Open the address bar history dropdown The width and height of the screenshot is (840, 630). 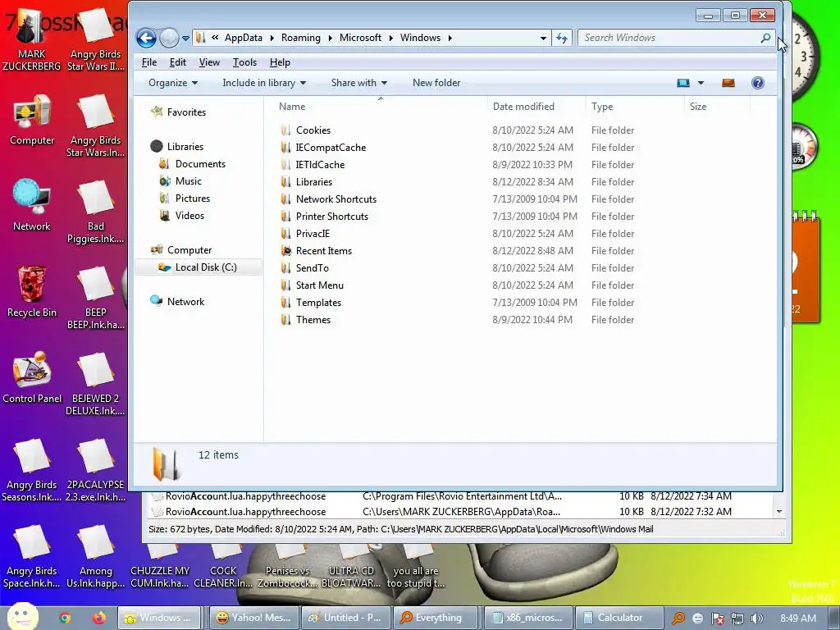click(x=543, y=38)
